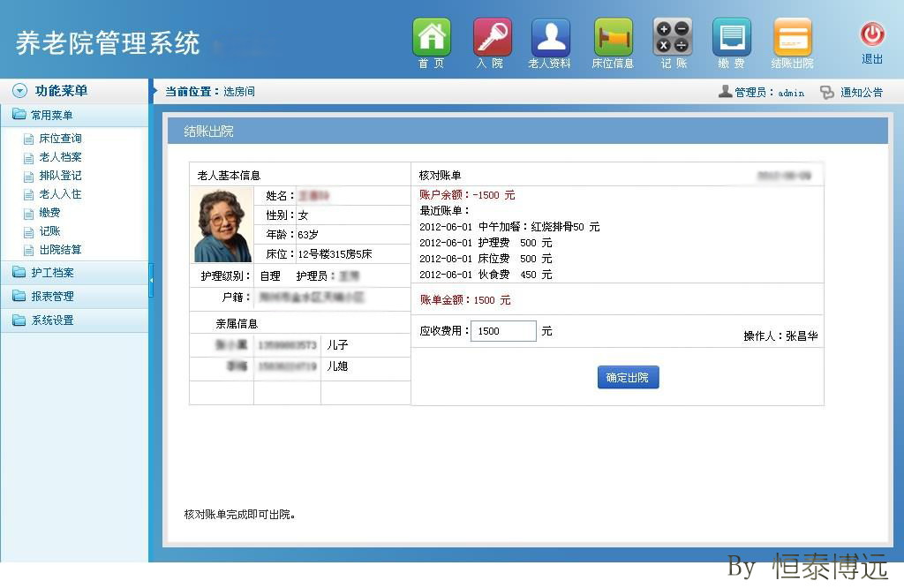Screen dimensions: 904x588
Task: Click the 退出 power icon
Action: pos(872,34)
